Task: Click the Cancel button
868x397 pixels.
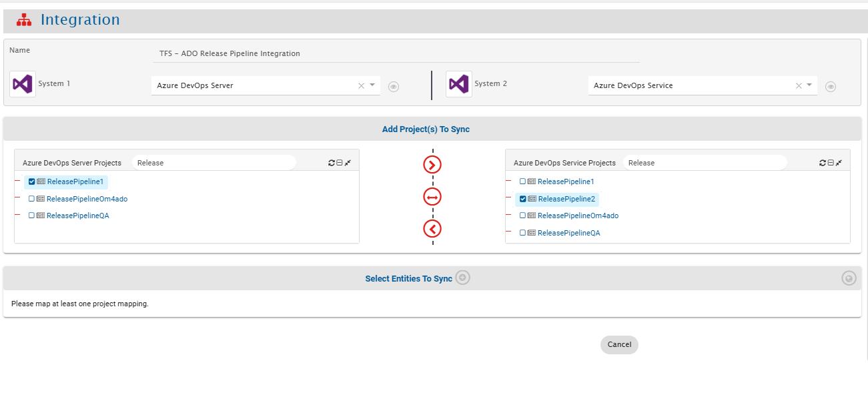Action: [x=619, y=344]
